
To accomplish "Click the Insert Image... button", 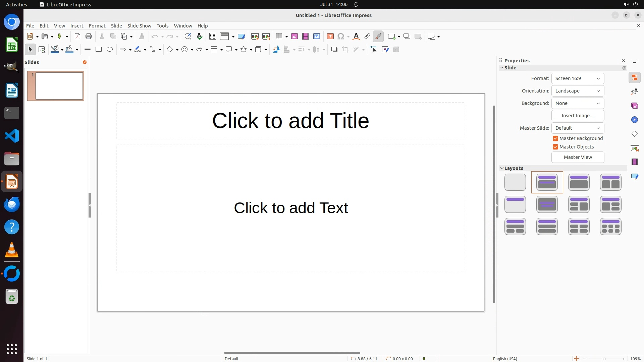I will (578, 116).
